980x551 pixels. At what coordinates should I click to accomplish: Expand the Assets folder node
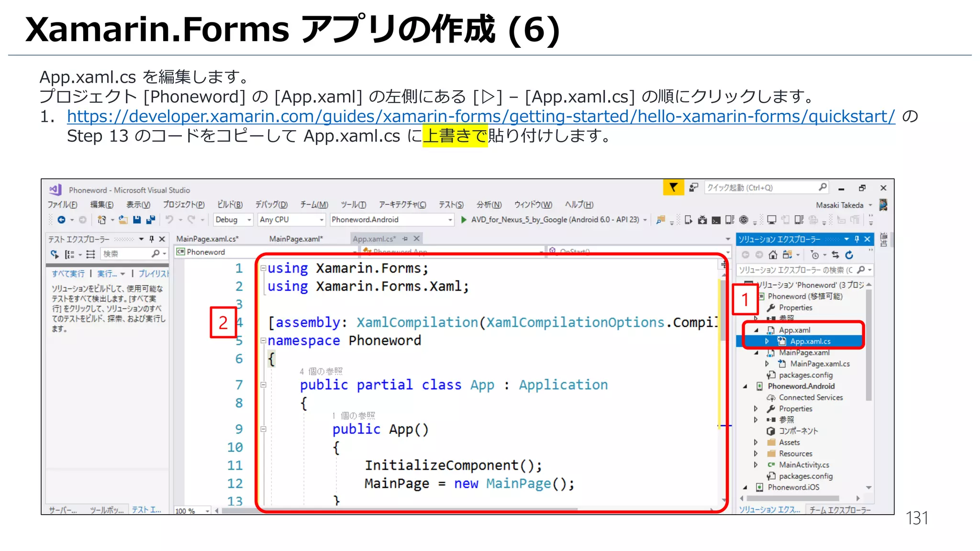[756, 442]
